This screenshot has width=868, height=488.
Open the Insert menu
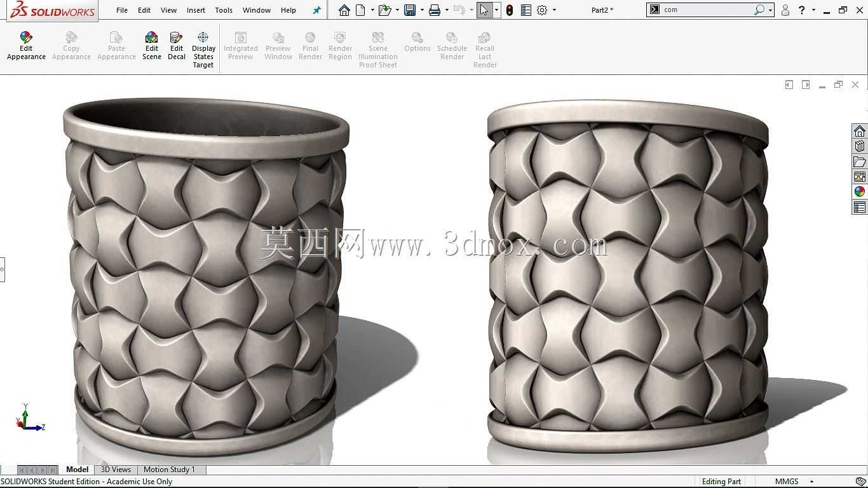point(196,10)
